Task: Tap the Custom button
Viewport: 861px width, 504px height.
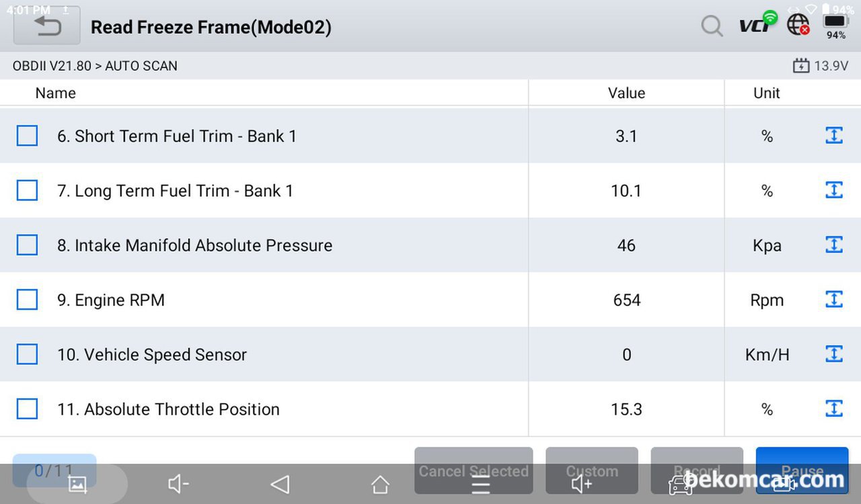Action: click(x=592, y=470)
